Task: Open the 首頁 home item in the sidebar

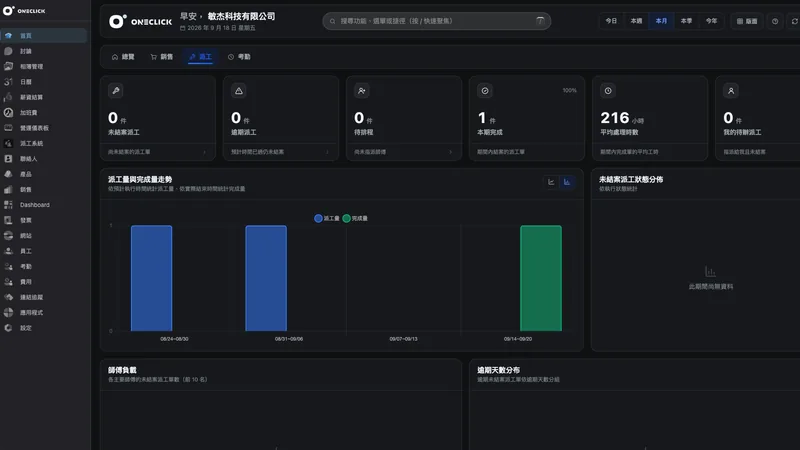Action: click(43, 36)
